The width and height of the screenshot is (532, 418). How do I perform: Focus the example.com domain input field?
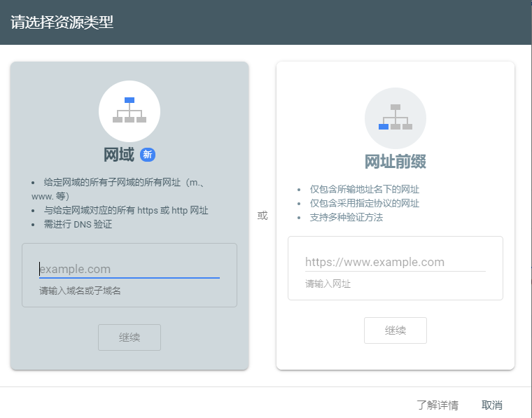[x=129, y=269]
